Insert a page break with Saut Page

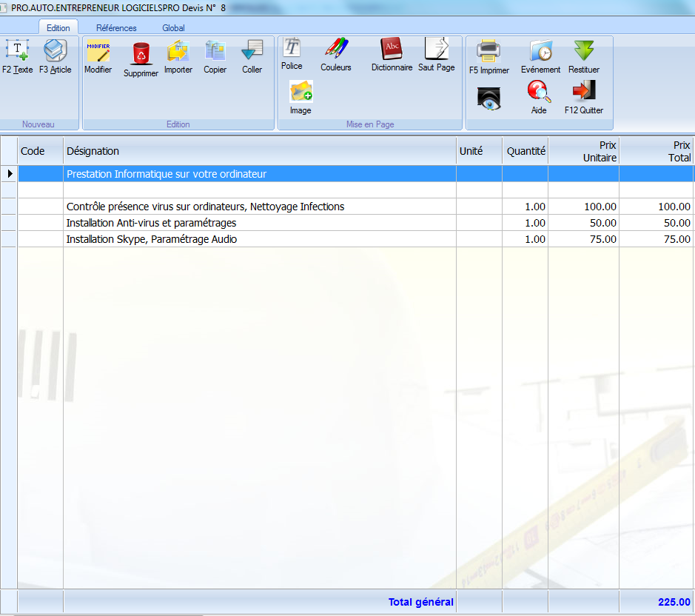click(436, 49)
